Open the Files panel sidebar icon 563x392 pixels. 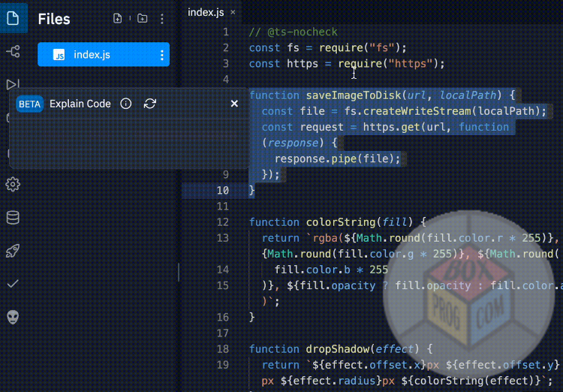pos(13,18)
